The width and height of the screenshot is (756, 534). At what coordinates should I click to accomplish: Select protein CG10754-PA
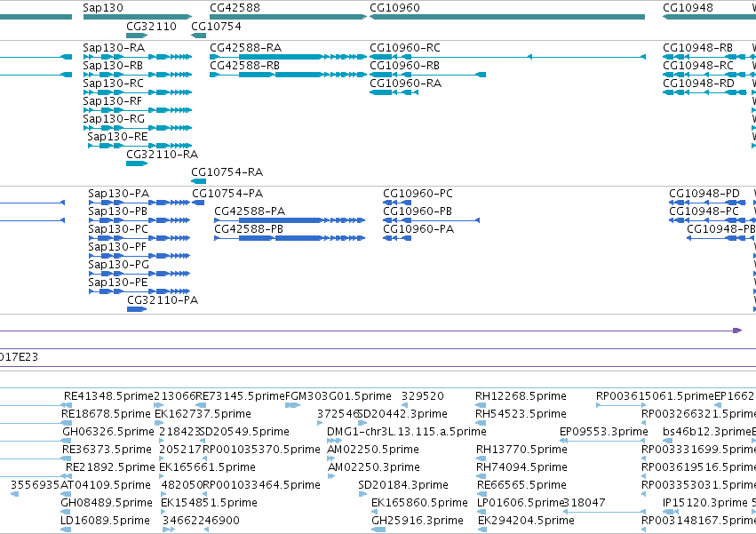(227, 194)
